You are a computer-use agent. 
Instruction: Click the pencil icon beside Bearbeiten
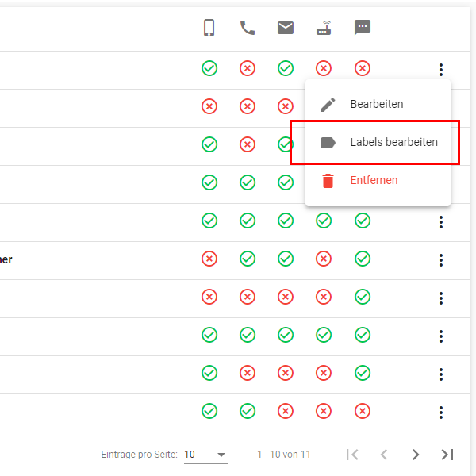click(x=328, y=105)
